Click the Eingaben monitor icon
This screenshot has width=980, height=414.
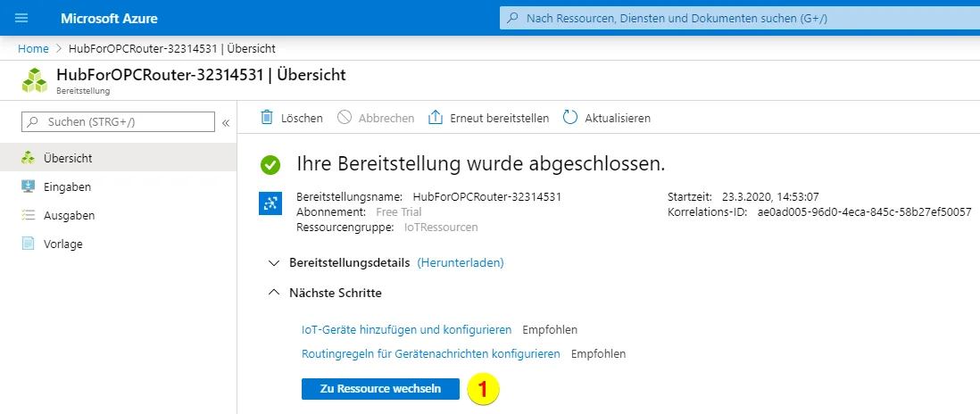(28, 186)
